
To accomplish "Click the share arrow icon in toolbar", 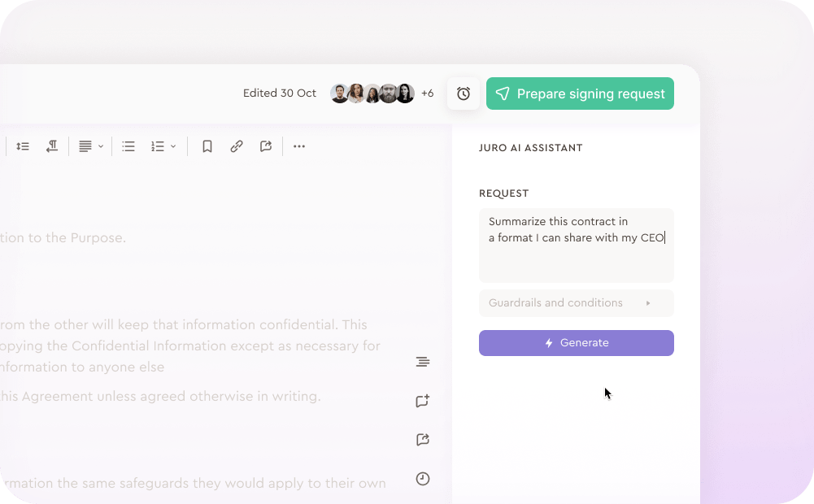I will [266, 146].
